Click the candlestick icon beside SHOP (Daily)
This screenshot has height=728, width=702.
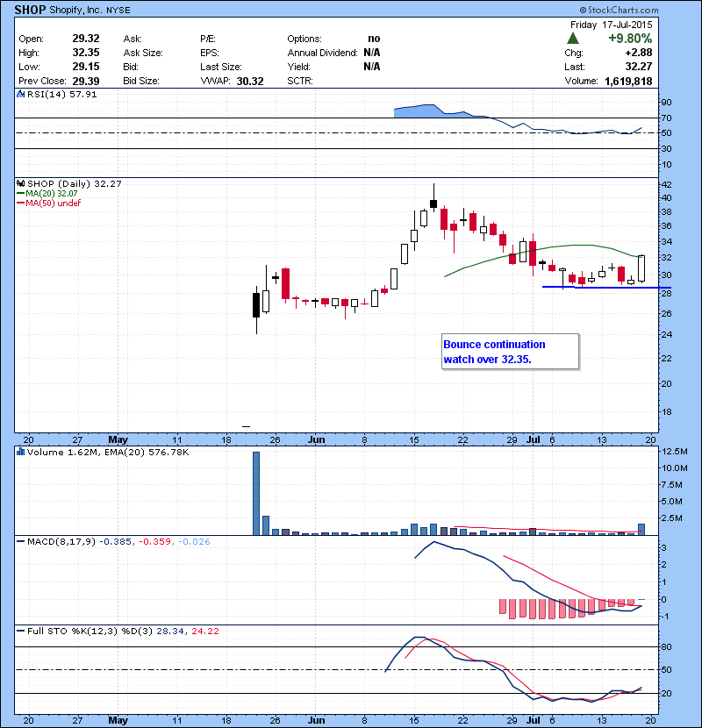20,184
